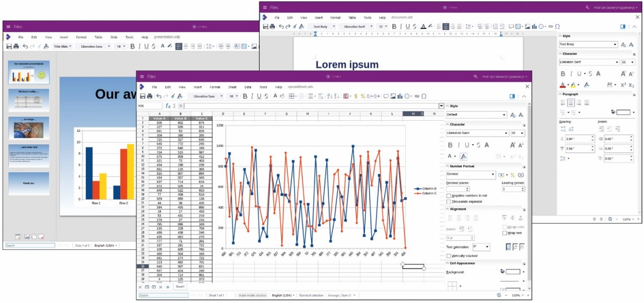Click Files in the spreadsheet window header
Image resolution: width=644 pixels, height=303 pixels.
[x=151, y=77]
